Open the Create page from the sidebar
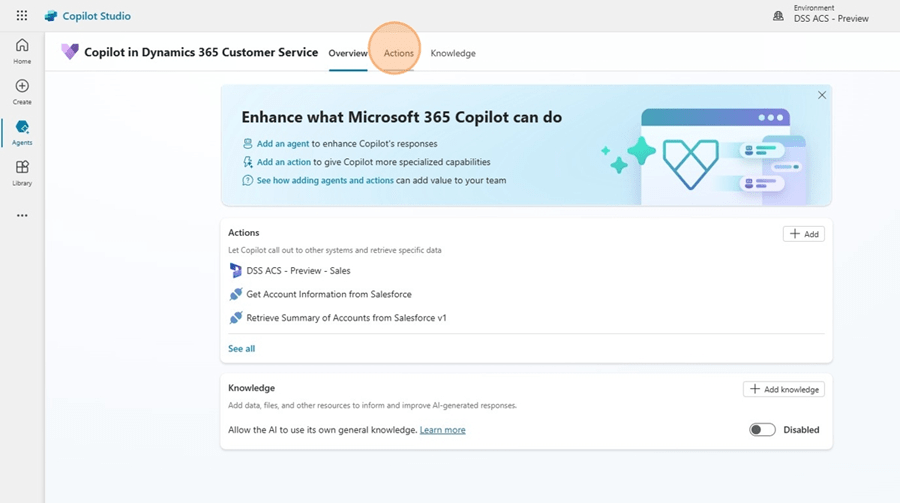Viewport: 900px width, 503px height. tap(22, 92)
